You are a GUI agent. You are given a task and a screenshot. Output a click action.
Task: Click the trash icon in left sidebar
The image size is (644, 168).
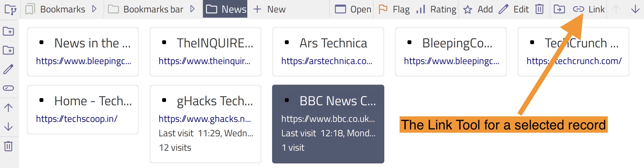pos(8,146)
